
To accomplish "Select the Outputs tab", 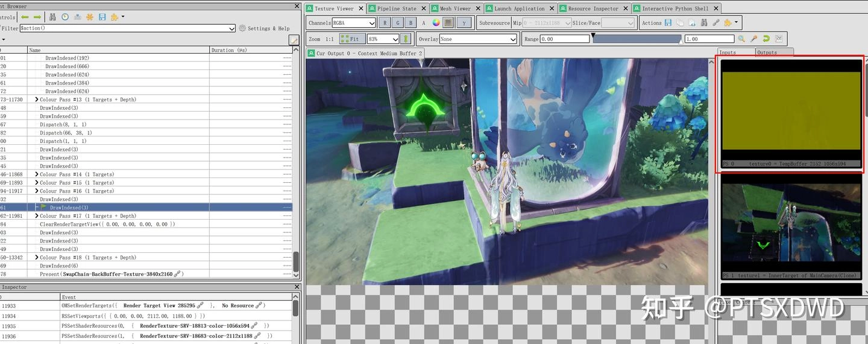I will pyautogui.click(x=775, y=53).
